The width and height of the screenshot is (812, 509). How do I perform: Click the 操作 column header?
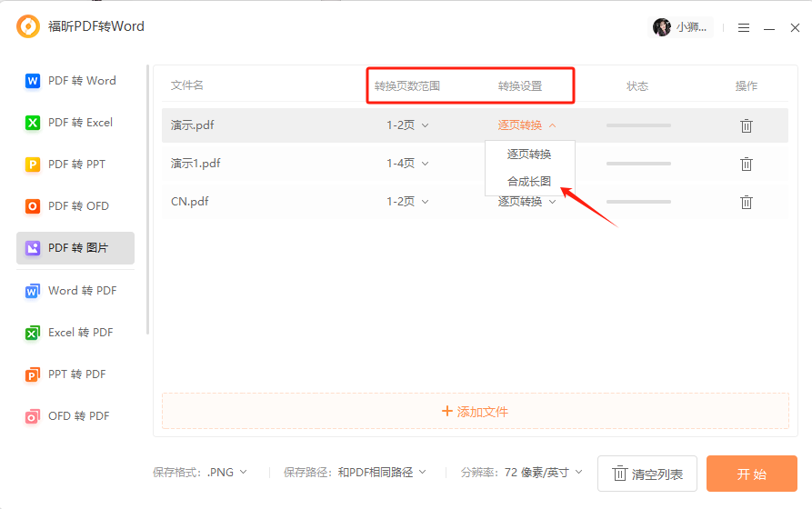pyautogui.click(x=747, y=86)
